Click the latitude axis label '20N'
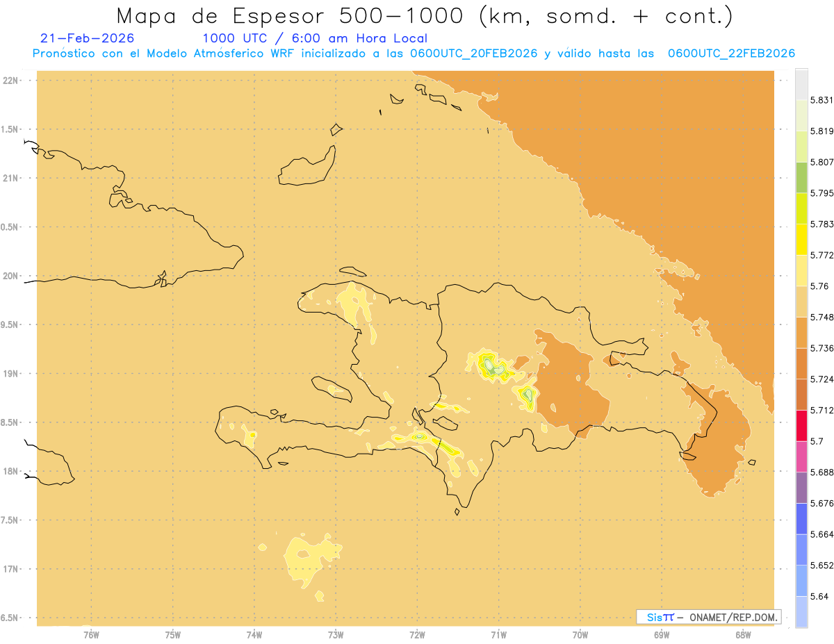The width and height of the screenshot is (834, 644). (x=10, y=276)
